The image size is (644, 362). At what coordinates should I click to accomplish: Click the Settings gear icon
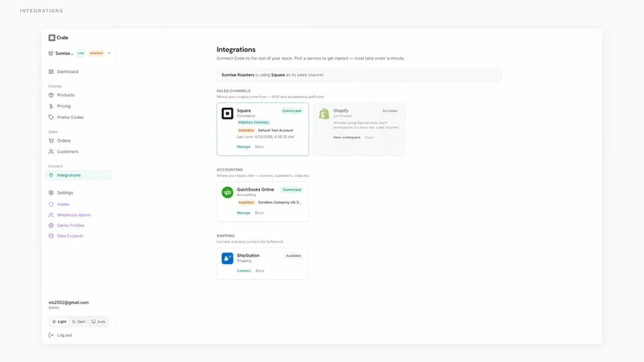[x=51, y=192]
